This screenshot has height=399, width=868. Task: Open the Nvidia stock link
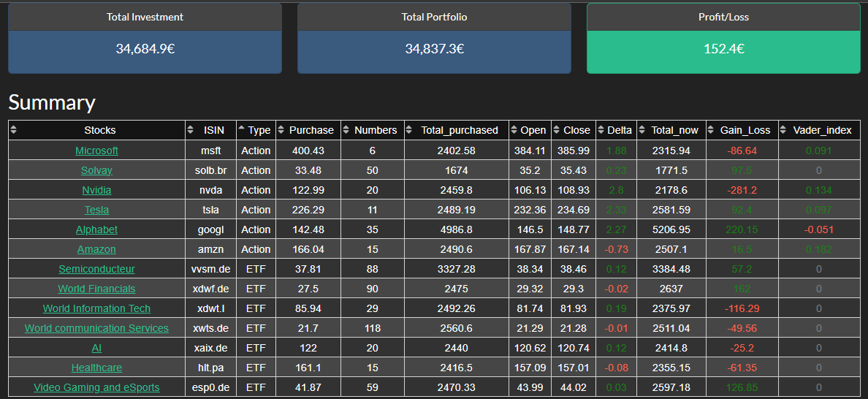(96, 190)
